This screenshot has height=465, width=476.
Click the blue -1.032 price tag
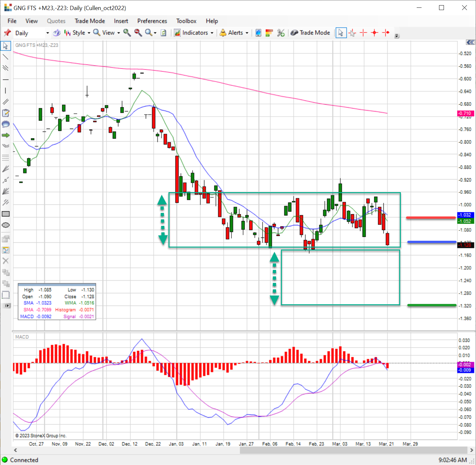point(466,215)
